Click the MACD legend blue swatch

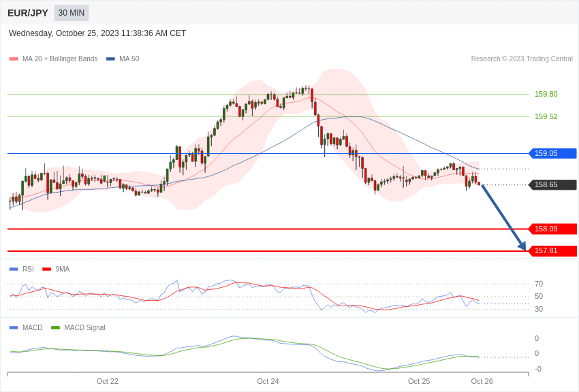point(14,327)
